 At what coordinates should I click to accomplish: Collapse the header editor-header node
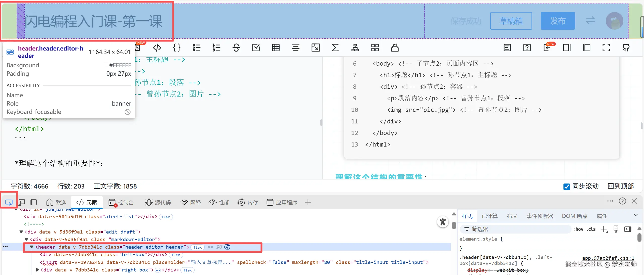(x=32, y=247)
